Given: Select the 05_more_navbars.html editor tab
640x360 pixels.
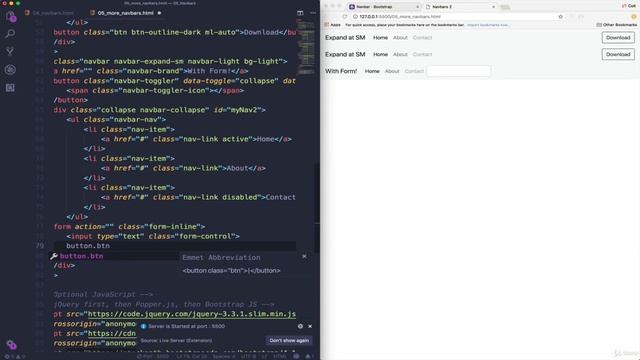Looking at the screenshot, I should pyautogui.click(x=125, y=13).
